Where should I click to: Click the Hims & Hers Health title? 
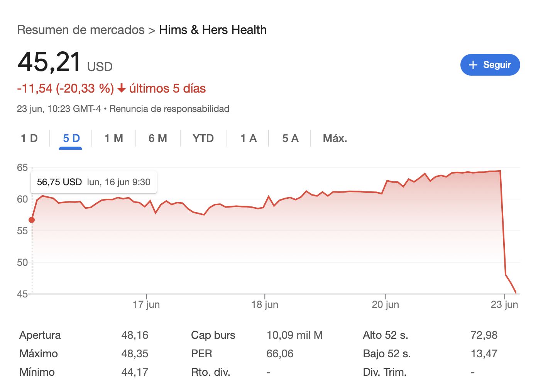point(213,30)
